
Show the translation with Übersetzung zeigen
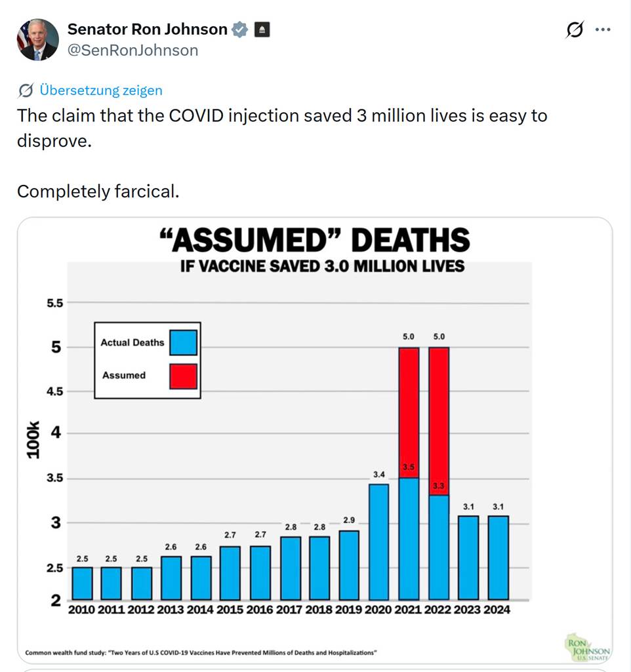(x=98, y=90)
